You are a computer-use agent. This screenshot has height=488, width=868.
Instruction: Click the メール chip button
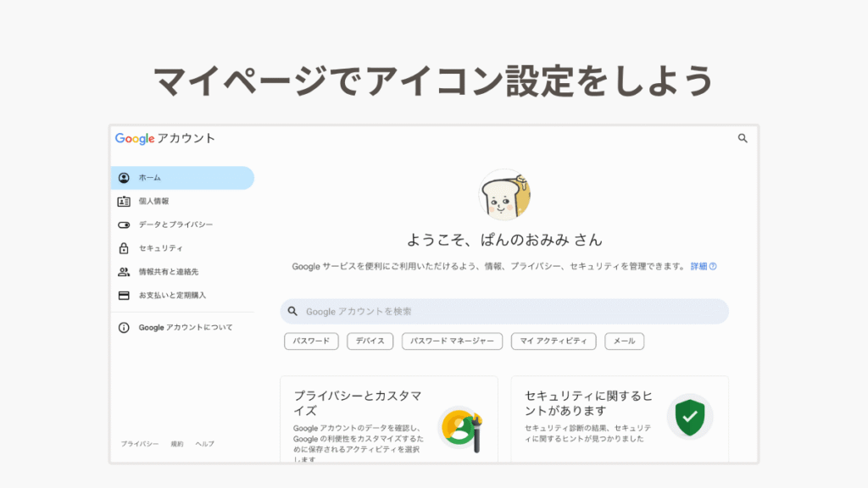pos(625,341)
